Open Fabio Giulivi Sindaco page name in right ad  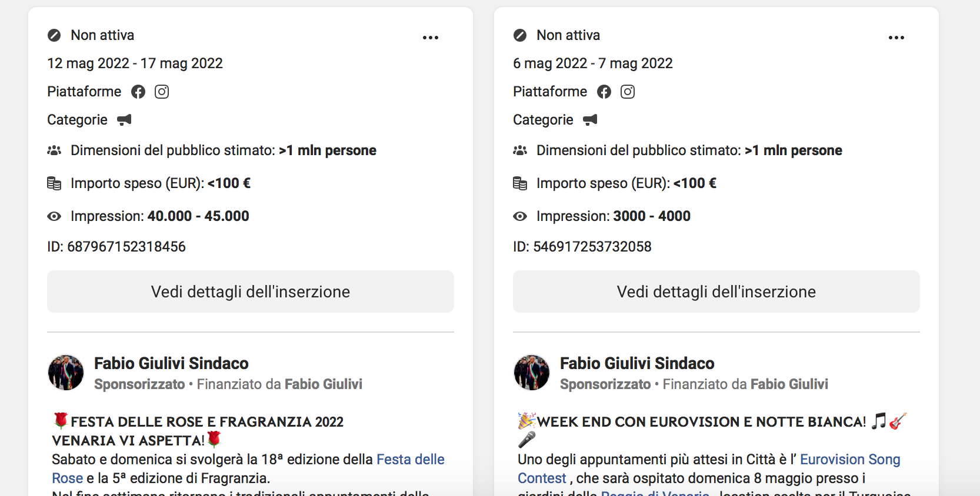[x=637, y=363]
